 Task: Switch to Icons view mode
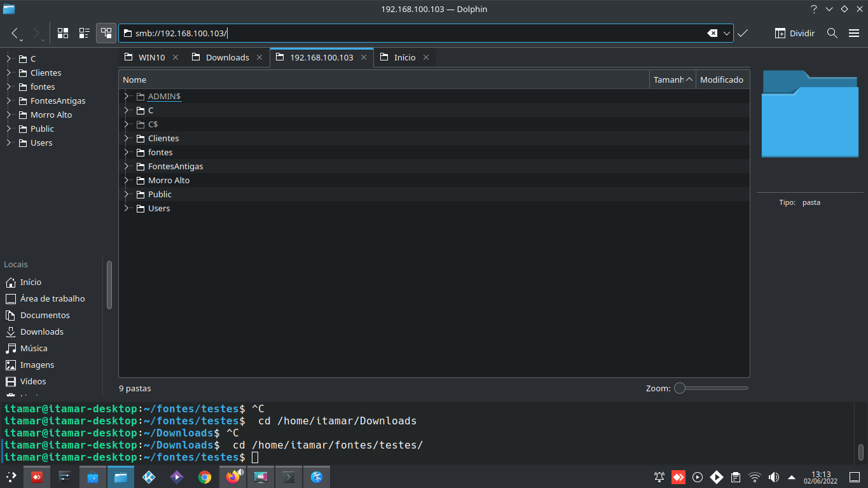(x=63, y=33)
